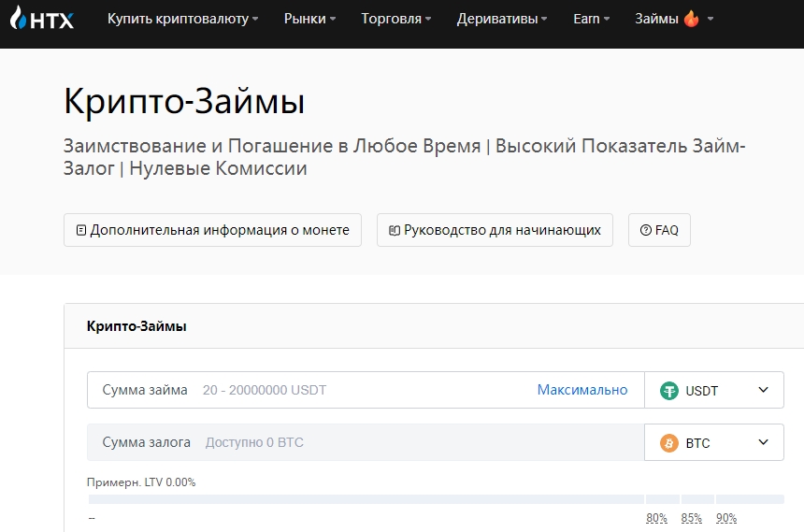This screenshot has height=532, width=804.
Task: Open the Earn menu
Action: [591, 19]
